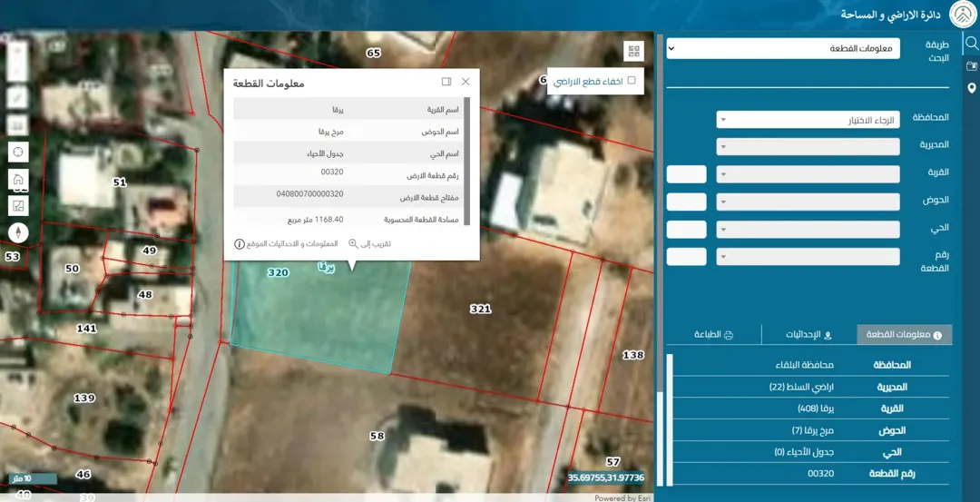Click popup basin value مرج يرقا

tap(332, 132)
